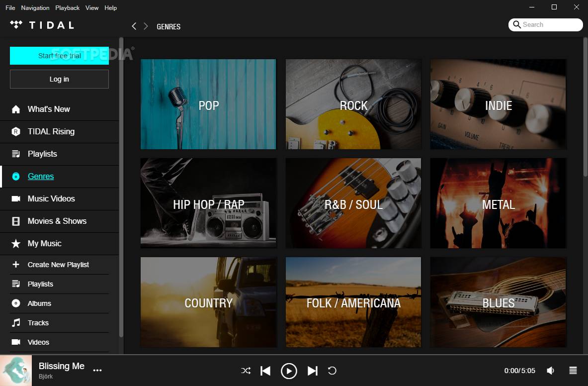Click the Movies & Shows film icon

16,221
